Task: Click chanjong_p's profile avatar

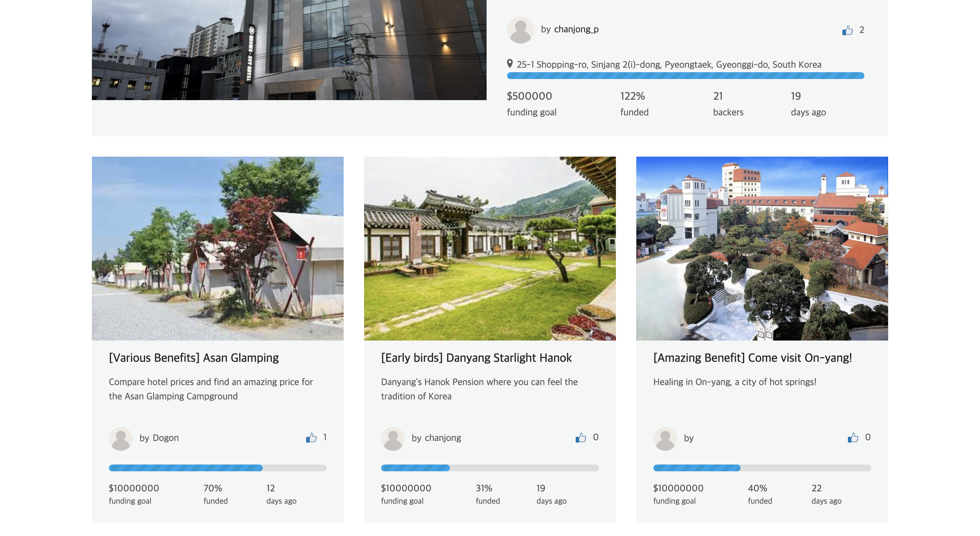Action: pyautogui.click(x=520, y=30)
